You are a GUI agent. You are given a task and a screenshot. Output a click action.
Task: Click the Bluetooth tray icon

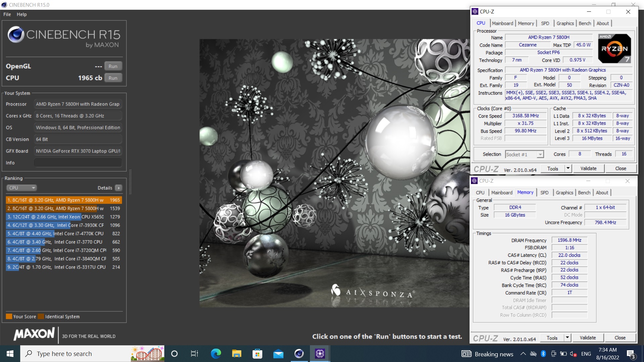(543, 354)
